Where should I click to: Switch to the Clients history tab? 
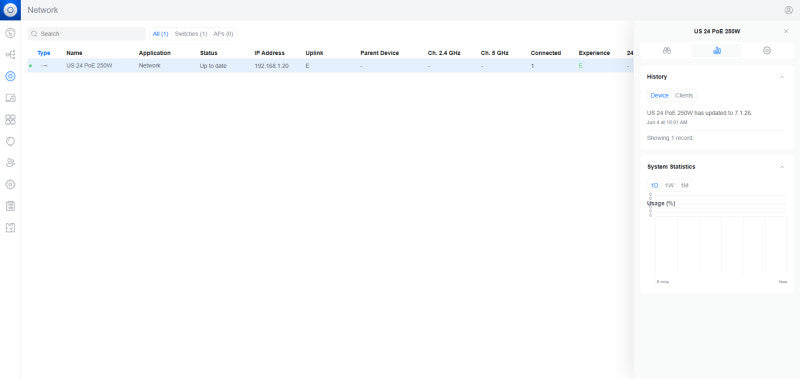pos(684,95)
